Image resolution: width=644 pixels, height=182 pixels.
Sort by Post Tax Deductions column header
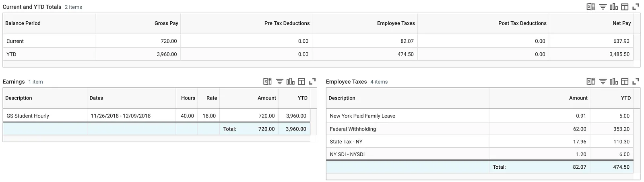[483, 23]
